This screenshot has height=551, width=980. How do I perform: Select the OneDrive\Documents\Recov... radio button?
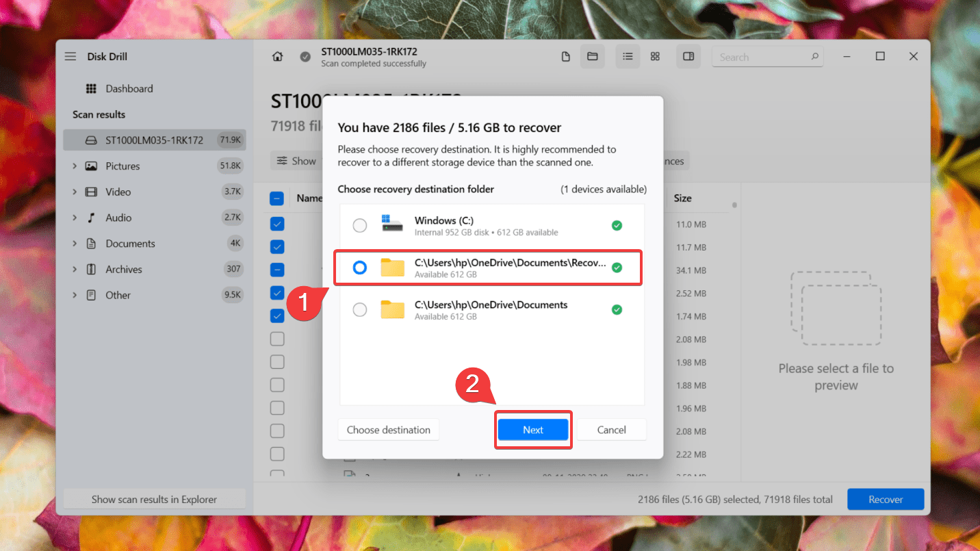pos(359,268)
